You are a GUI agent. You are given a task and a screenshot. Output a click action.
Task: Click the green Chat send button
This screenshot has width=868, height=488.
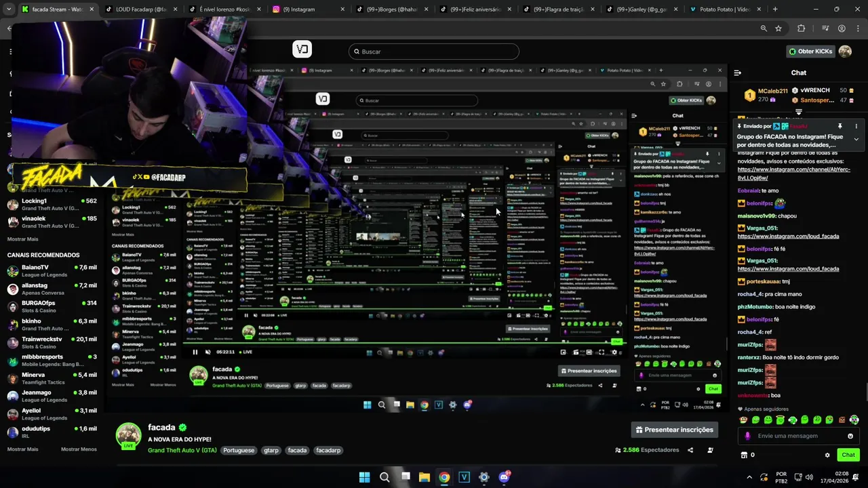(x=848, y=455)
